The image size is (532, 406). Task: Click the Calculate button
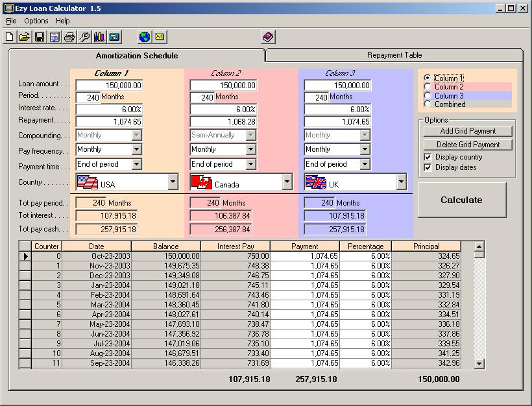point(462,200)
